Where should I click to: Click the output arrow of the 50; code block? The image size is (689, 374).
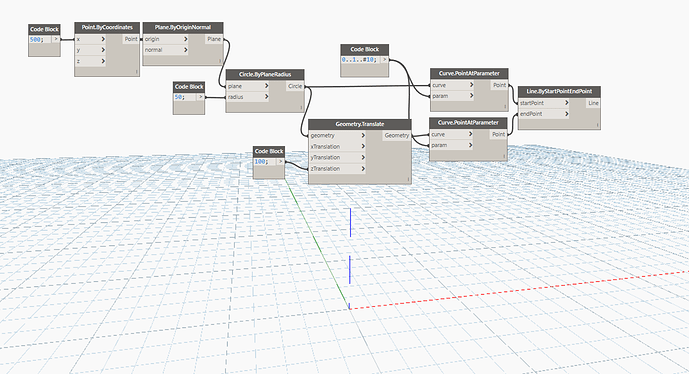(200, 97)
